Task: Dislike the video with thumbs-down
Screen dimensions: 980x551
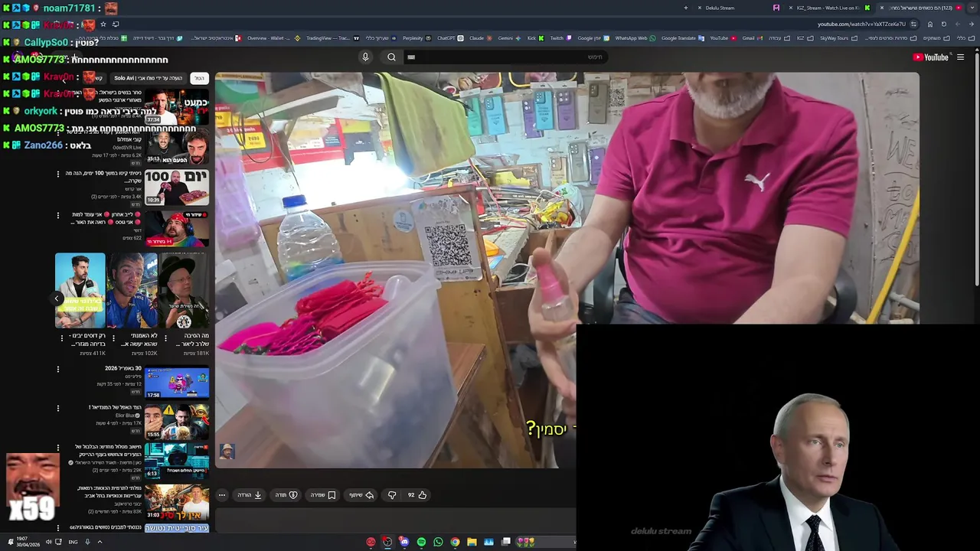Action: tap(392, 495)
